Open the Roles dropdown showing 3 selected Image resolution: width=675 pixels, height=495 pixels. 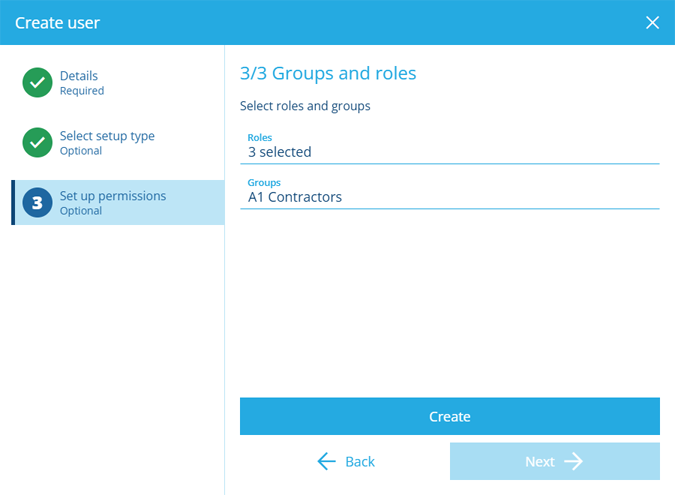449,147
